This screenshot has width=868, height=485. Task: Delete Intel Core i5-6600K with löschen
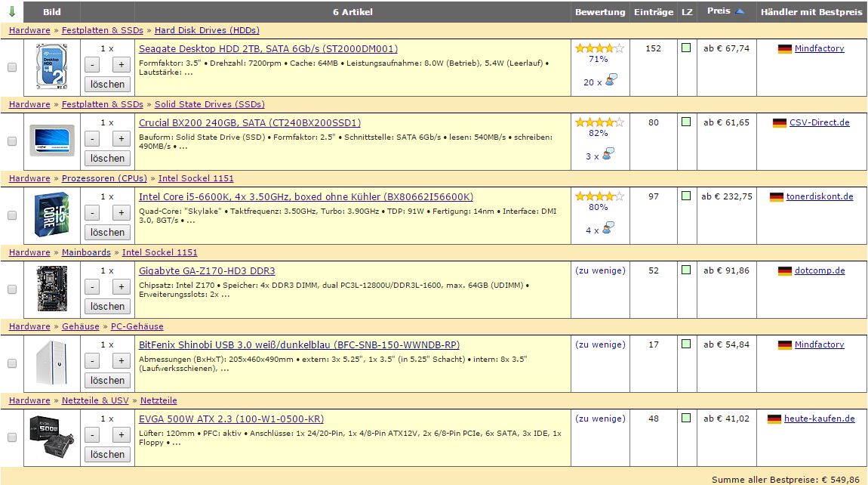click(x=107, y=232)
